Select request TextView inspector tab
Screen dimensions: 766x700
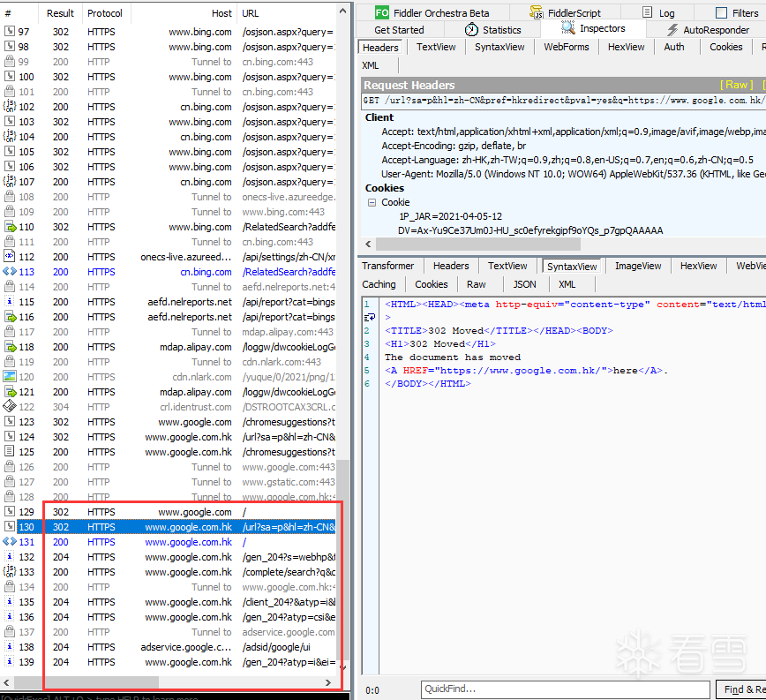click(436, 48)
